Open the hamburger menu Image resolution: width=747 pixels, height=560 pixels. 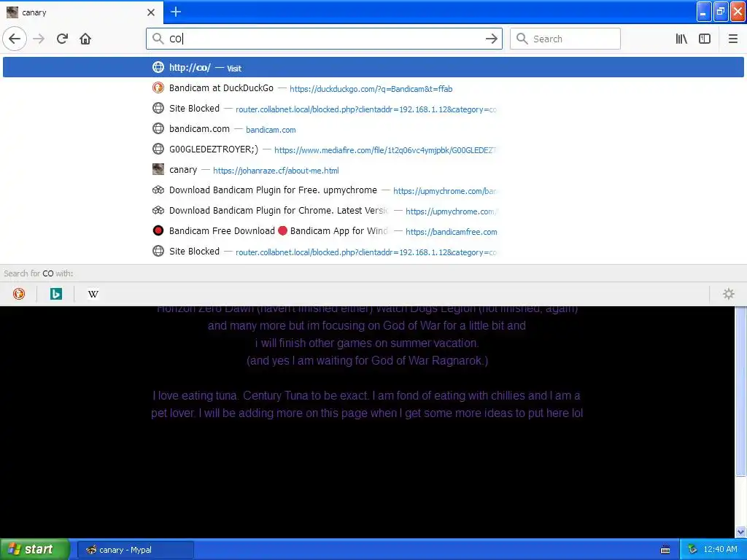click(733, 39)
